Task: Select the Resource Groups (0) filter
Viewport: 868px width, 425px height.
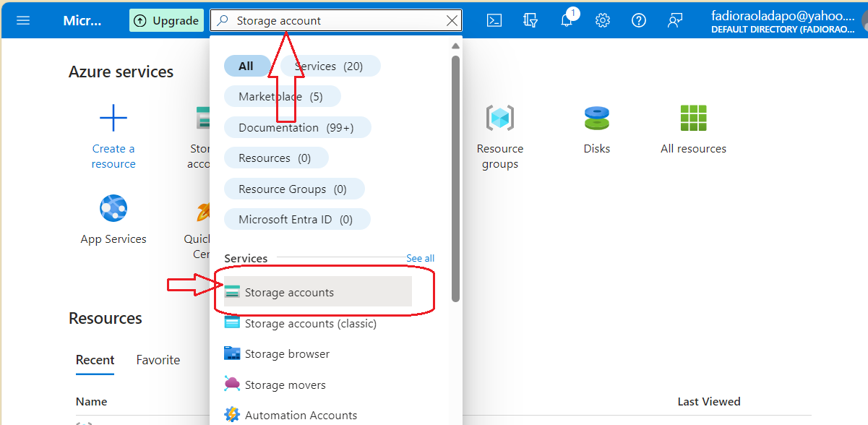Action: pyautogui.click(x=293, y=189)
